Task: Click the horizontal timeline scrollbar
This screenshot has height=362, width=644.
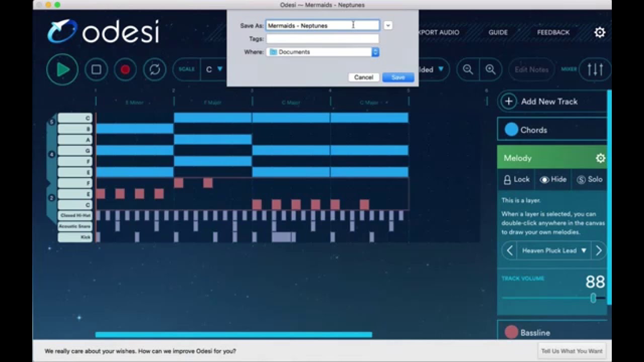Action: [x=233, y=334]
